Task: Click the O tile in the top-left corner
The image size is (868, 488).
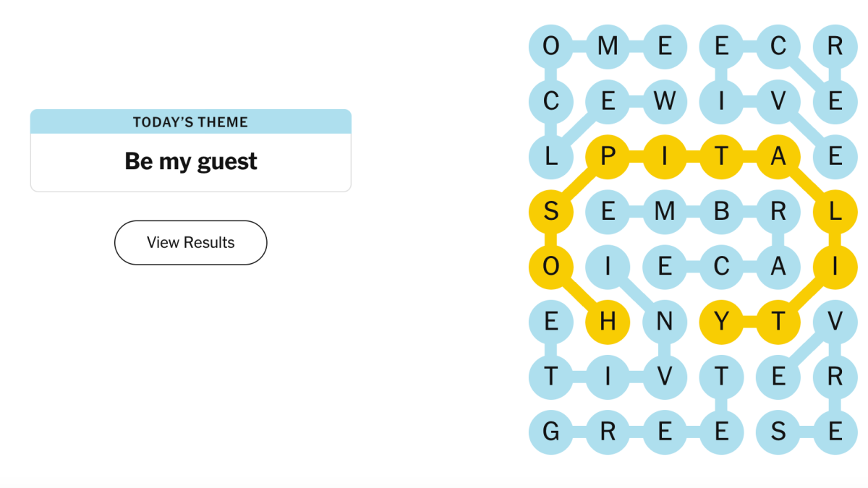Action: pos(550,47)
